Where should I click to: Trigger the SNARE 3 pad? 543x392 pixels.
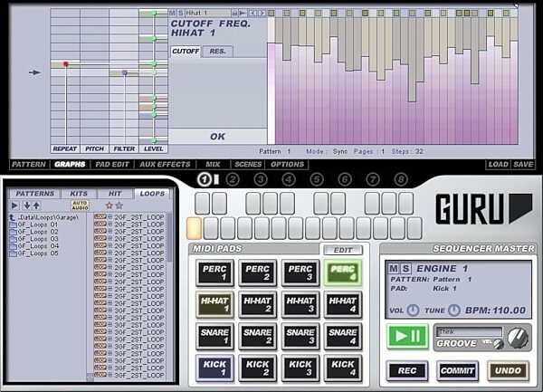click(x=300, y=336)
